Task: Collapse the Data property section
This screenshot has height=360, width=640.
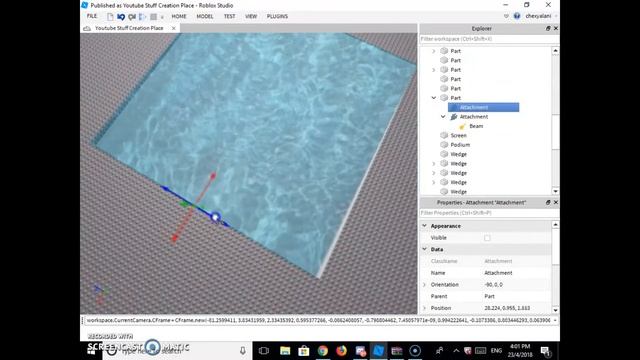Action: 424,249
